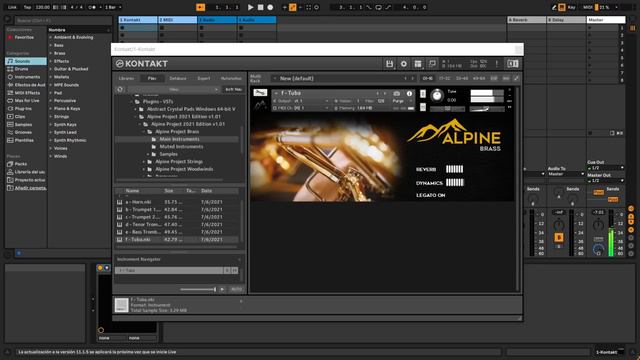Open Kontakt settings gear icon

404,64
